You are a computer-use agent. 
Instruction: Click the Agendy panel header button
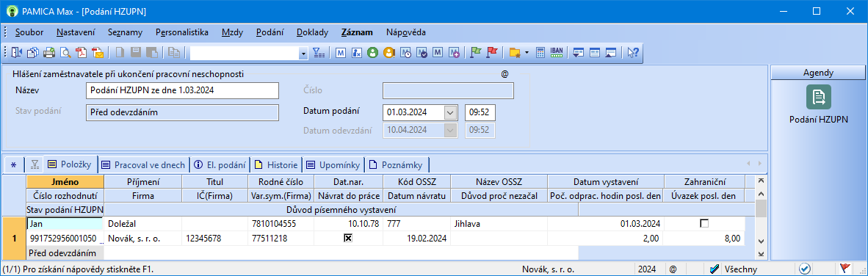click(818, 73)
